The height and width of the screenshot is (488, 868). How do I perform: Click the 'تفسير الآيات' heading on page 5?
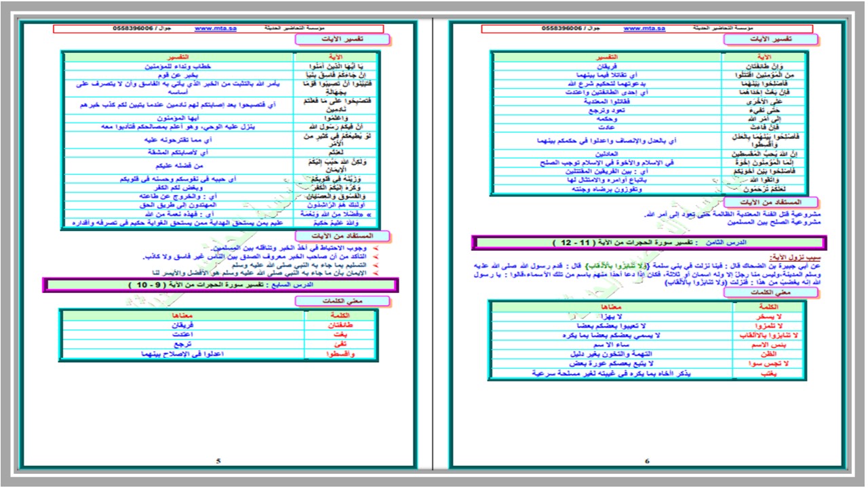click(342, 40)
